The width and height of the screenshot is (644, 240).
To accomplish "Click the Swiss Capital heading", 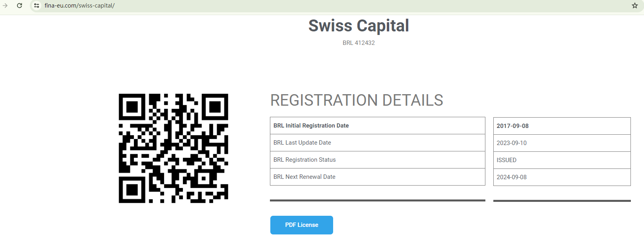I will (359, 26).
